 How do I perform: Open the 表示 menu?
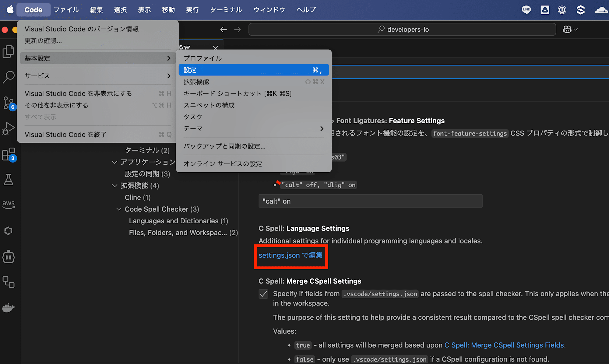145,10
